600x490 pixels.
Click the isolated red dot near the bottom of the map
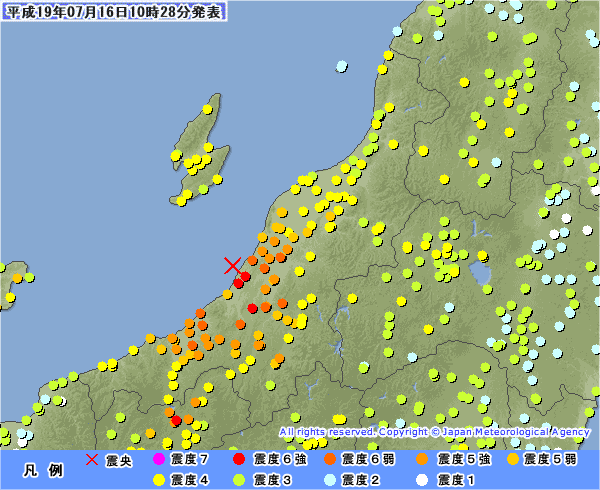pos(176,421)
